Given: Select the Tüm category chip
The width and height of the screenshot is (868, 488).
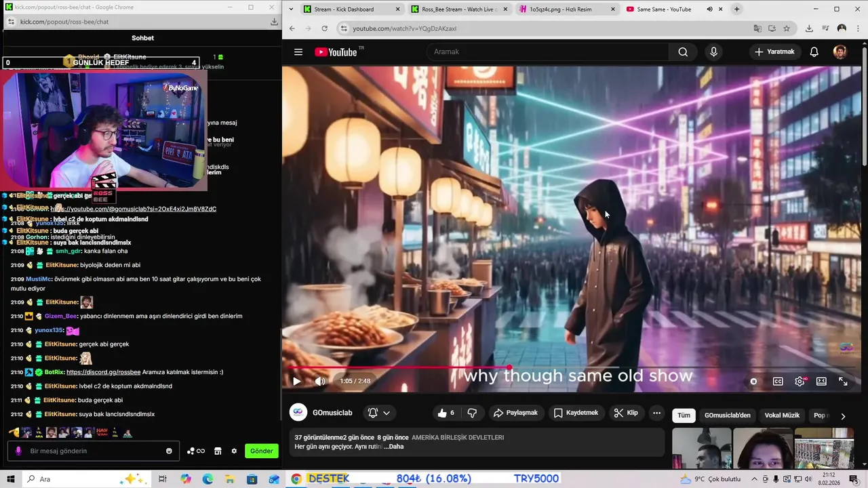Looking at the screenshot, I should pyautogui.click(x=684, y=415).
